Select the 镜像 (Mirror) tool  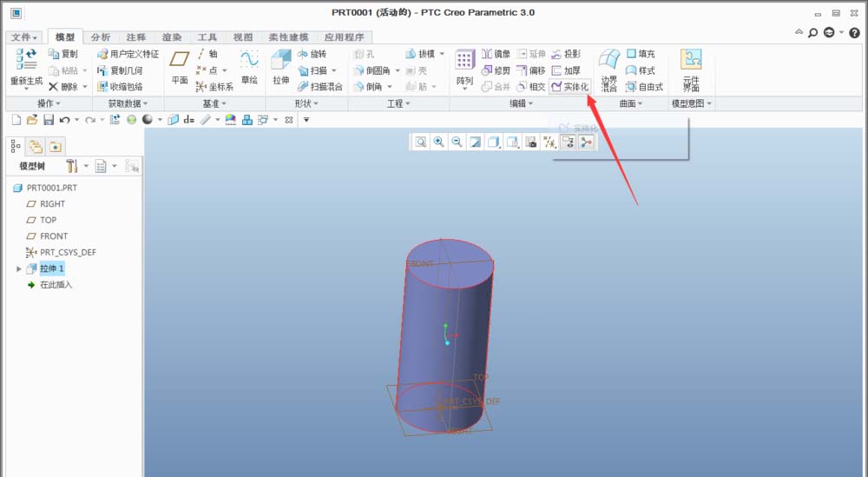point(496,54)
